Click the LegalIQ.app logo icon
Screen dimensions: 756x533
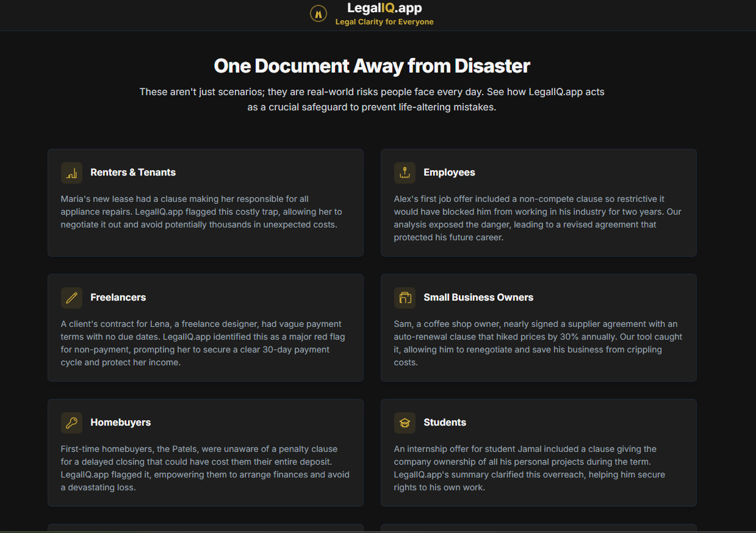(319, 13)
